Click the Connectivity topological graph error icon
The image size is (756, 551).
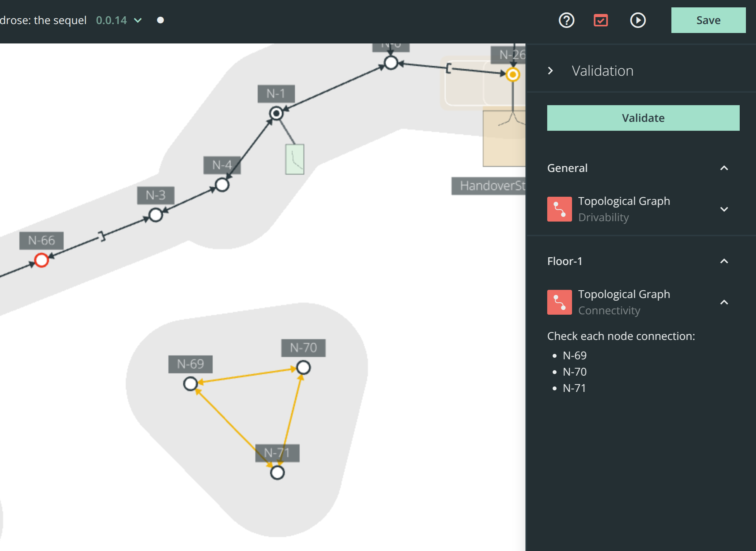[x=559, y=302]
